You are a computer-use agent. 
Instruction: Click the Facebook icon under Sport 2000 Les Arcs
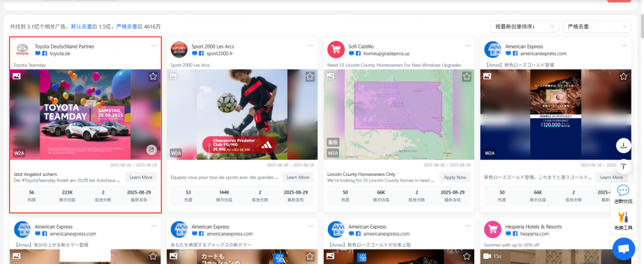(202, 54)
